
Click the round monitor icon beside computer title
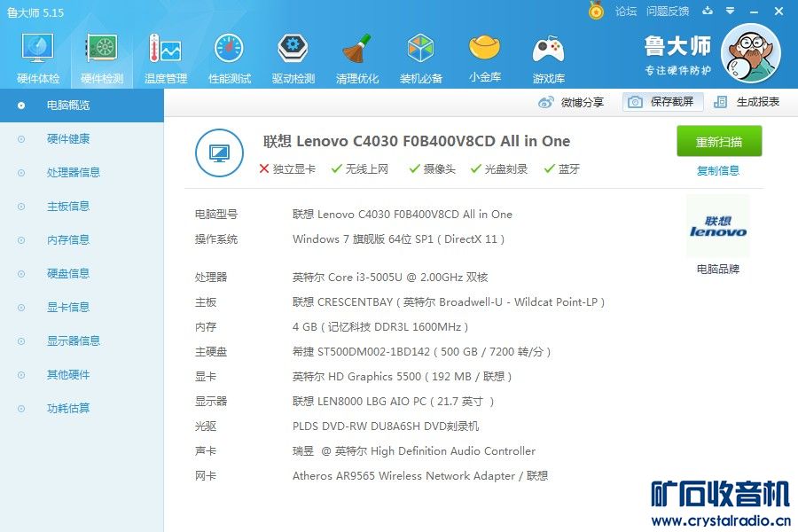click(219, 153)
